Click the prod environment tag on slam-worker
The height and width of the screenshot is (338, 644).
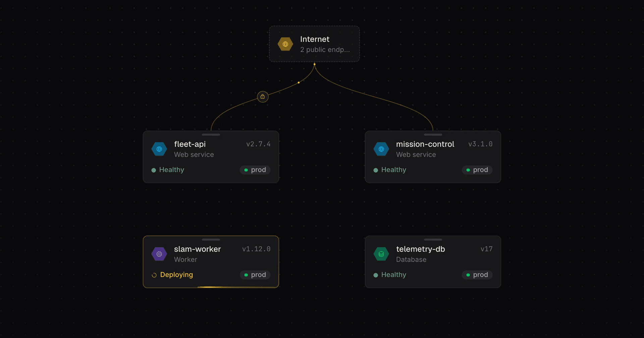click(255, 275)
